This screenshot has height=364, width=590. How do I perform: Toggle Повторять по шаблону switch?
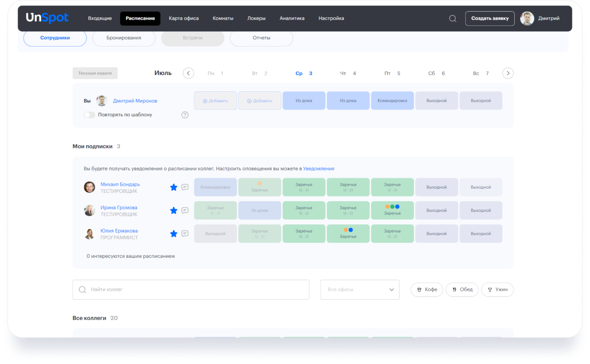coord(89,115)
